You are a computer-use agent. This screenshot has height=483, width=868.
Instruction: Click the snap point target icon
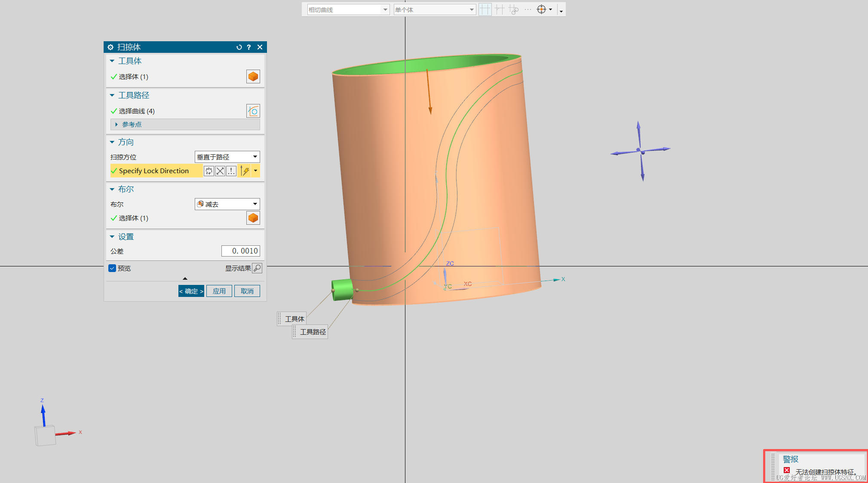[x=541, y=9]
